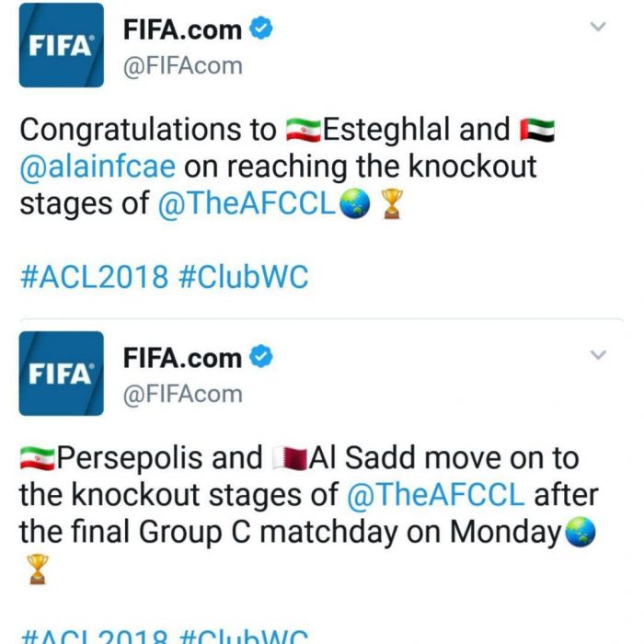The width and height of the screenshot is (644, 644).
Task: Open @TheAFCCL mention in the Persepolis tweet
Action: click(435, 495)
